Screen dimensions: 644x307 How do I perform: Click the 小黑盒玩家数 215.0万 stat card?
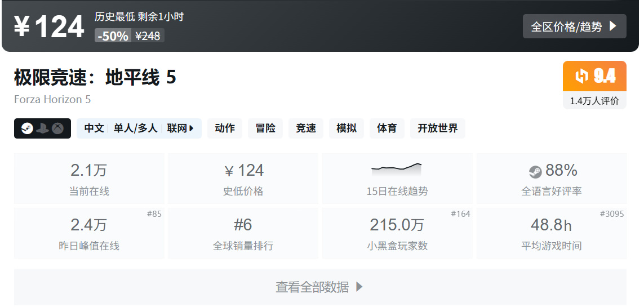click(397, 233)
